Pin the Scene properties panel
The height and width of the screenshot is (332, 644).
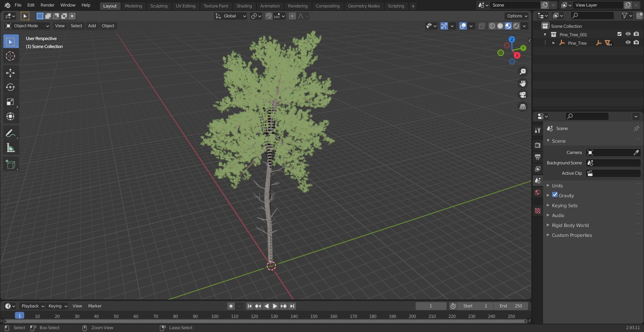pyautogui.click(x=636, y=129)
